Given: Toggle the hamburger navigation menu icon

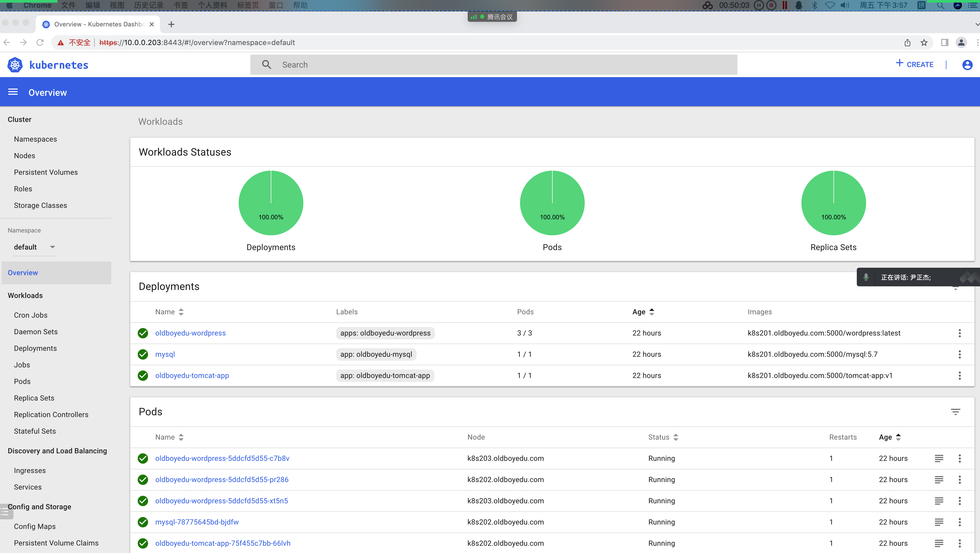Looking at the screenshot, I should 13,92.
